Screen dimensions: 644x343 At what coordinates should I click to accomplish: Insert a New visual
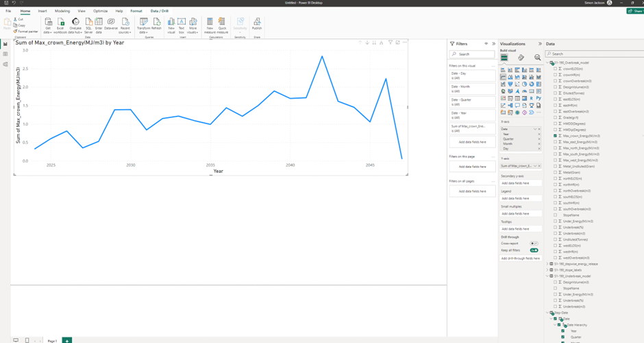click(x=171, y=25)
